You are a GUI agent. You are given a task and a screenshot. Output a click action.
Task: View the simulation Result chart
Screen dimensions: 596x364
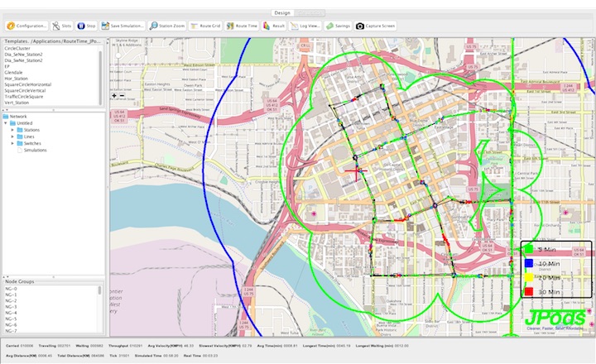[x=274, y=26]
